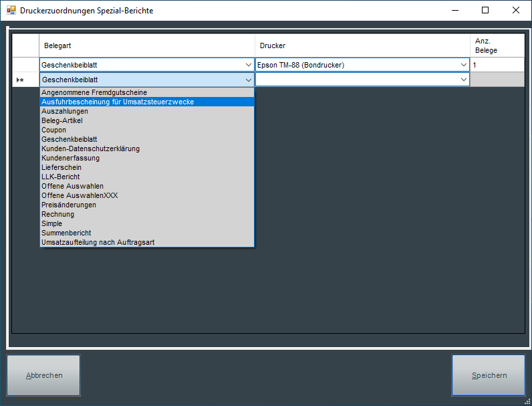Click the application icon in title bar
The height and width of the screenshot is (406, 532).
11,10
